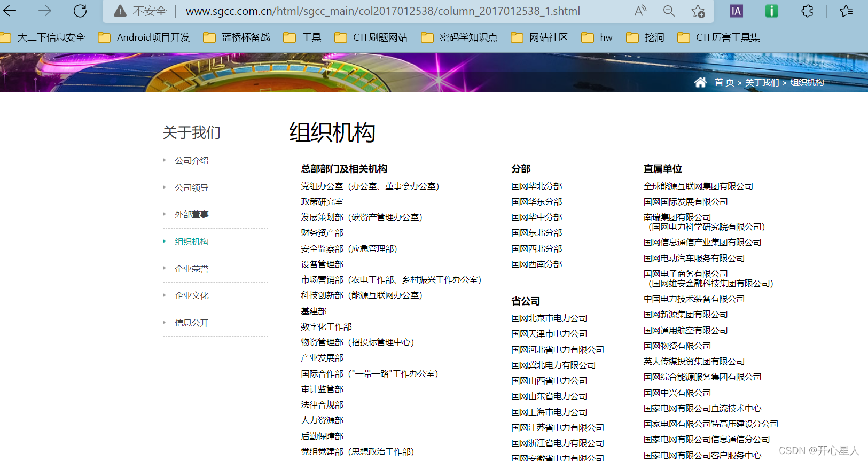
Task: Open 挖洞 bookmark folder
Action: (645, 37)
